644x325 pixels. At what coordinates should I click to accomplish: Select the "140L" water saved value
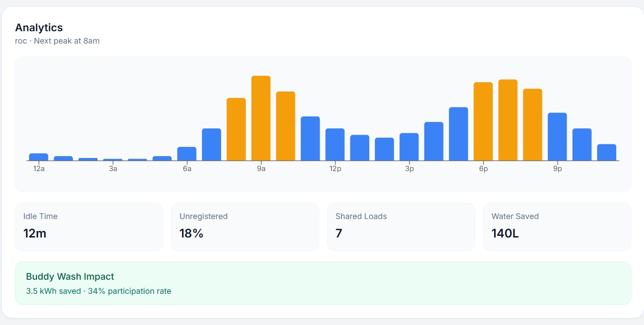[x=505, y=233]
